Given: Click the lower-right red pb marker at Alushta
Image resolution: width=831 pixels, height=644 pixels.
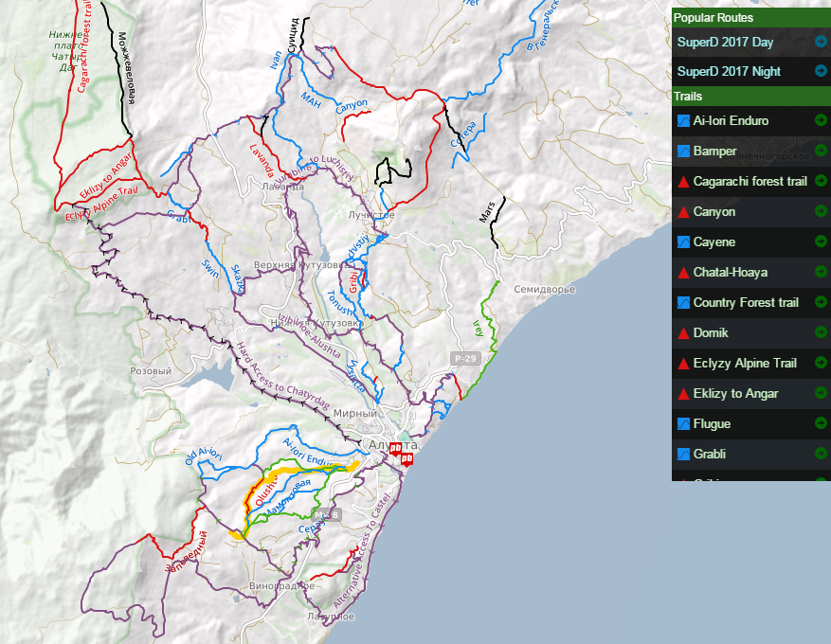Looking at the screenshot, I should pyautogui.click(x=406, y=459).
